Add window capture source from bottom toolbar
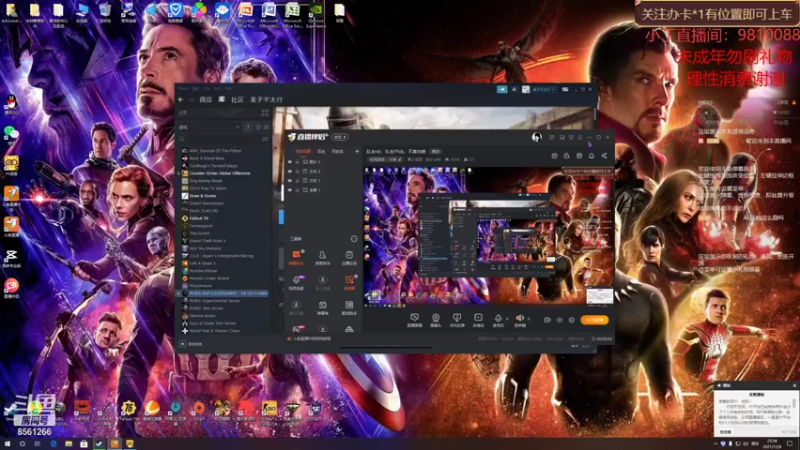 coord(457,320)
